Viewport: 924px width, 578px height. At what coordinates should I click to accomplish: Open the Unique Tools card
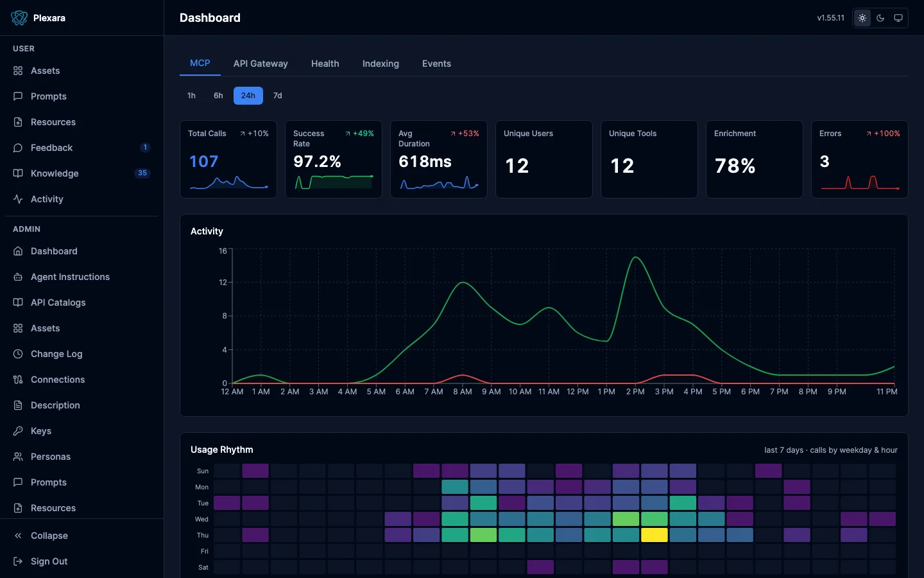pyautogui.click(x=649, y=159)
